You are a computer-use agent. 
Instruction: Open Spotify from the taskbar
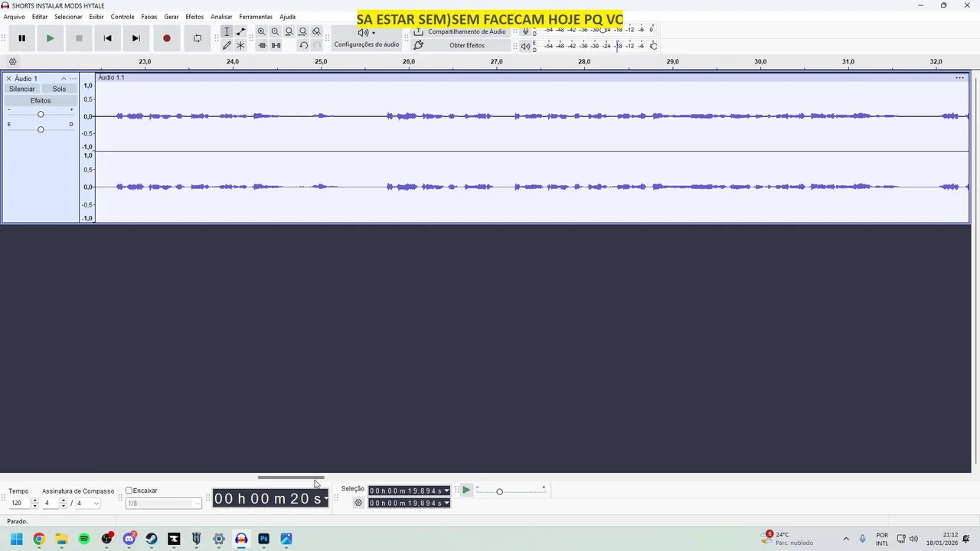84,539
